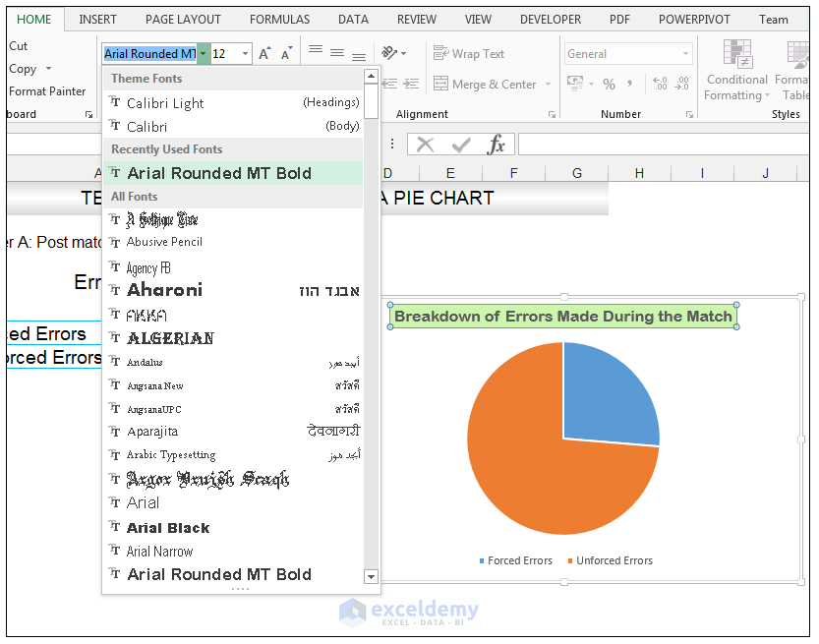Image resolution: width=819 pixels, height=644 pixels.
Task: Open the DEVELOPER tab
Action: [550, 20]
